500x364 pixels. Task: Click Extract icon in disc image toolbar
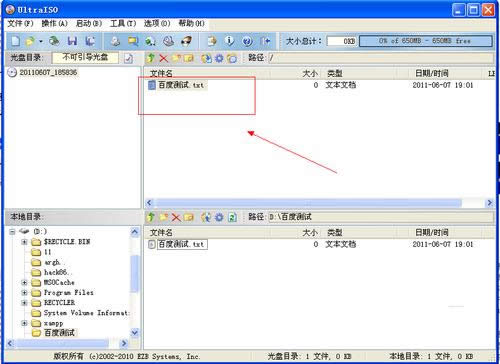point(206,58)
